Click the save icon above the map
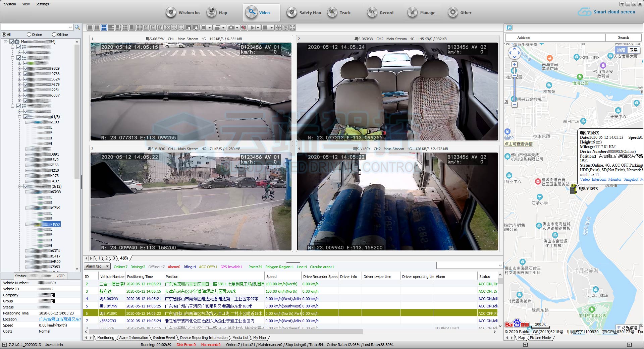 tap(509, 27)
